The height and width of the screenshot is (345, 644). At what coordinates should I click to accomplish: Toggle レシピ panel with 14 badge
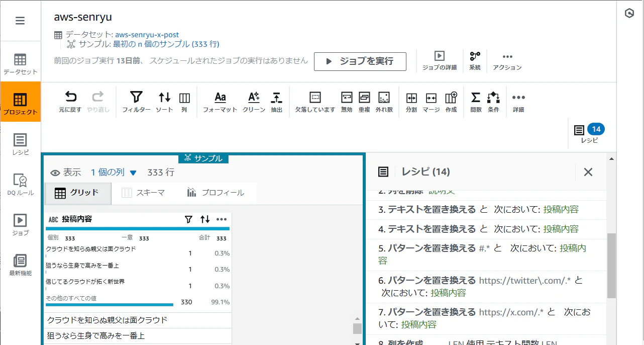(589, 134)
